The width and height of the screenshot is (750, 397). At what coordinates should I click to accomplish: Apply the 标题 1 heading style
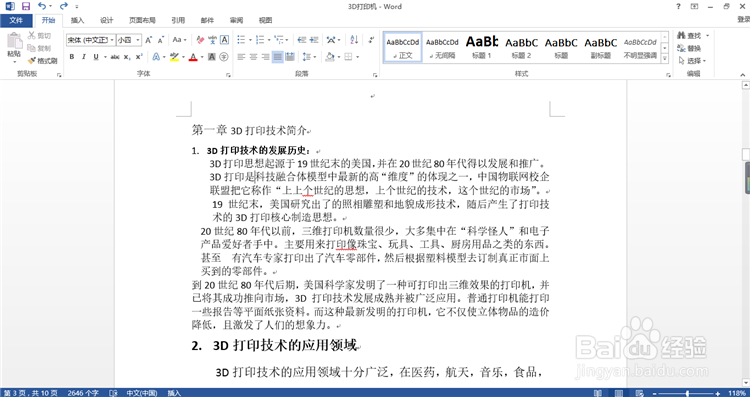(x=482, y=47)
